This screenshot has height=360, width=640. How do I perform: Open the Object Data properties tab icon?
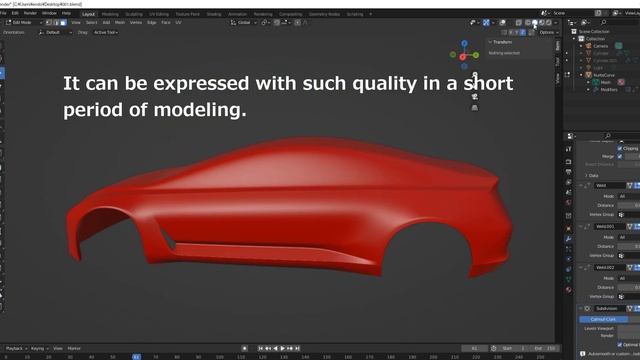coord(569,280)
